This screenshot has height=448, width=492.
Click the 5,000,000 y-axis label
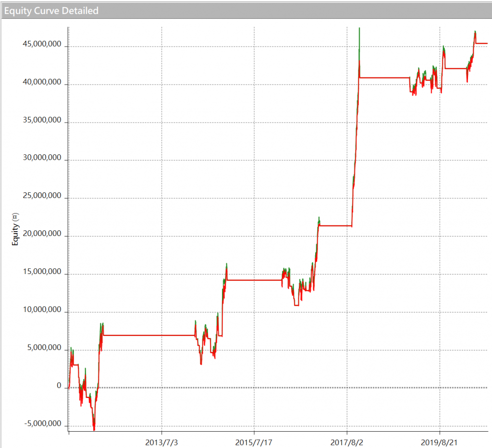coord(44,348)
